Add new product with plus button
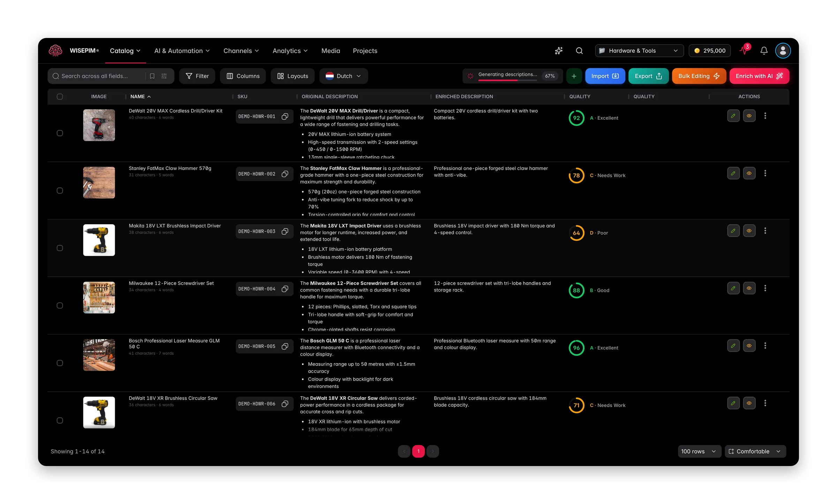Viewport: 837px width, 504px height. (574, 76)
